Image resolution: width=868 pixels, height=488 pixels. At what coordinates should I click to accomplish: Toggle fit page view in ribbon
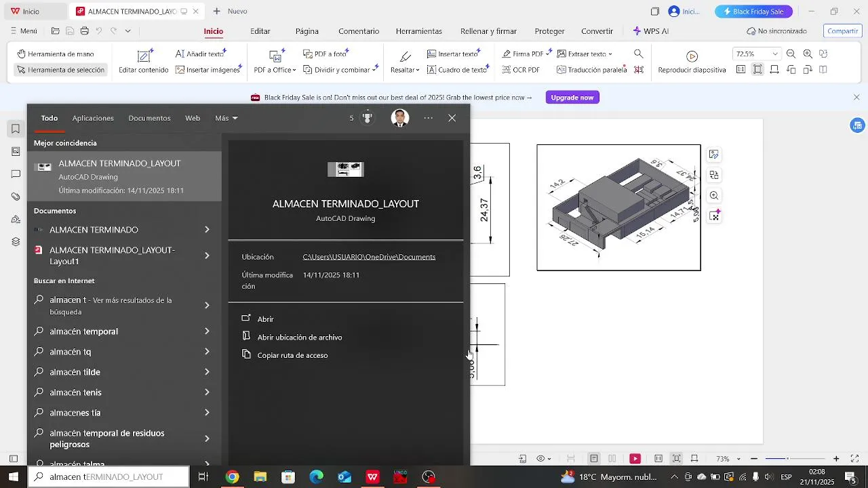coord(757,70)
